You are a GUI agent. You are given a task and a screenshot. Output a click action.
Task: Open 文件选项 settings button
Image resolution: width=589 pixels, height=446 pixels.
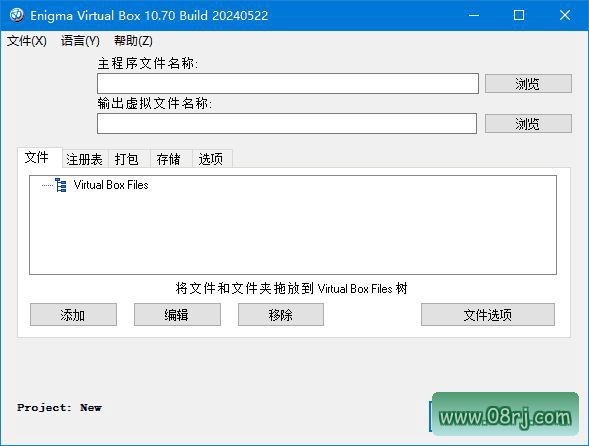point(488,314)
